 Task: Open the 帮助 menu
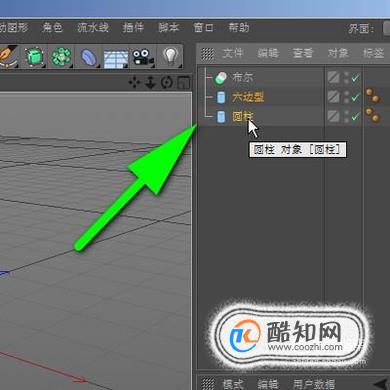coord(239,27)
